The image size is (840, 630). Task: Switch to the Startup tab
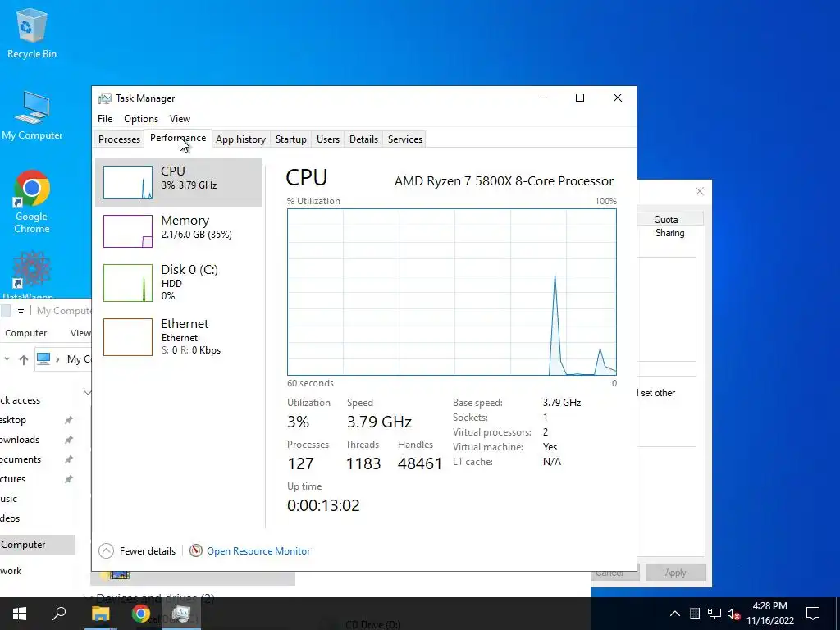[x=291, y=139]
